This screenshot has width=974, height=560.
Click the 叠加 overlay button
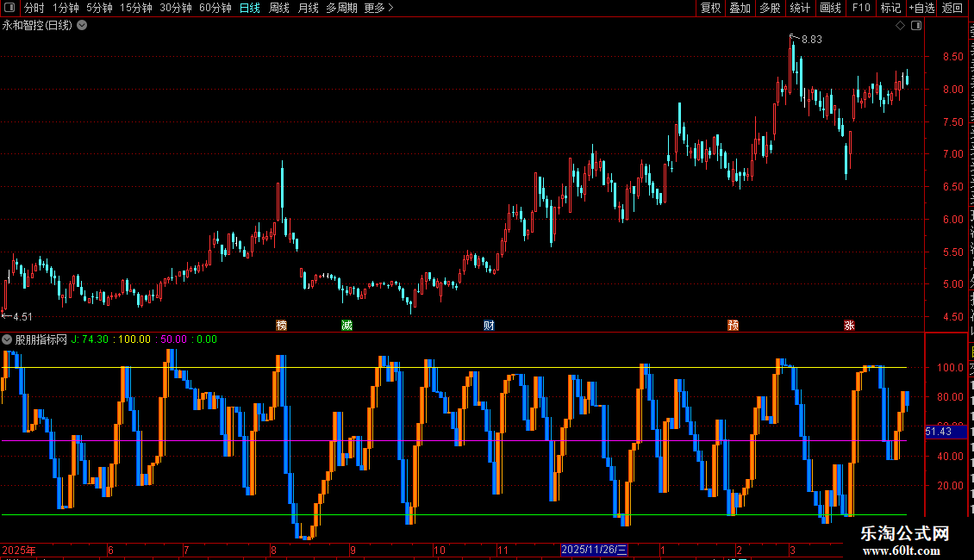pos(740,8)
